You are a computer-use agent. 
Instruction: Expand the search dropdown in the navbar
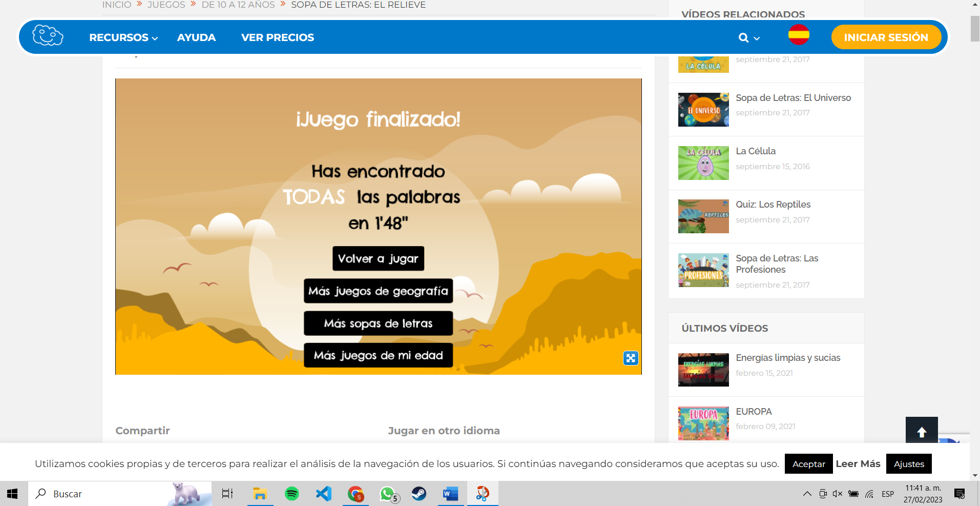(748, 37)
